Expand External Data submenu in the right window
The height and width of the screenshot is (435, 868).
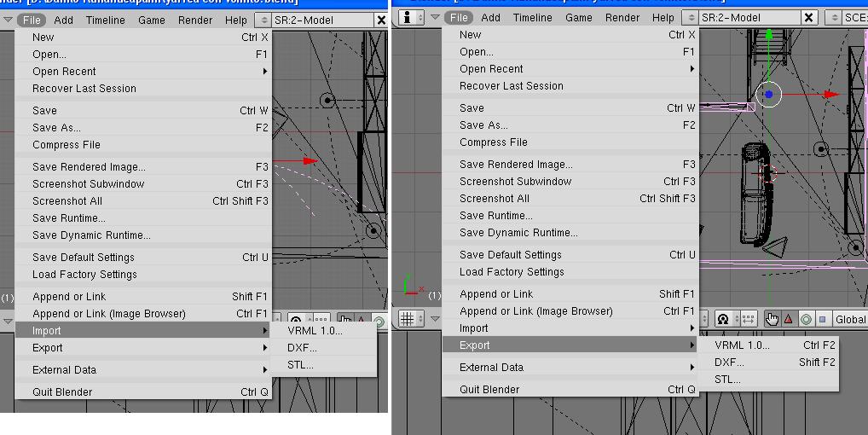click(570, 368)
